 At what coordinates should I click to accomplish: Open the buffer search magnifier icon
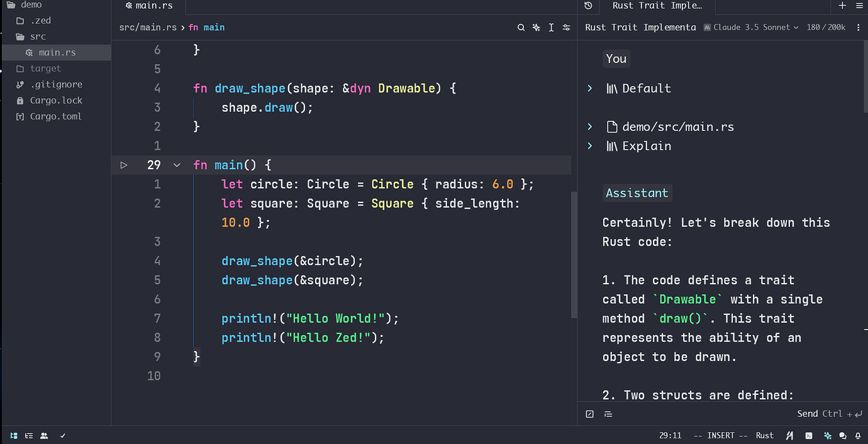click(x=521, y=28)
